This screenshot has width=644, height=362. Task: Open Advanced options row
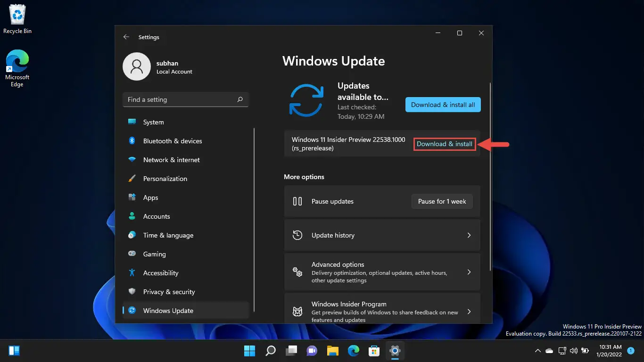pyautogui.click(x=382, y=272)
